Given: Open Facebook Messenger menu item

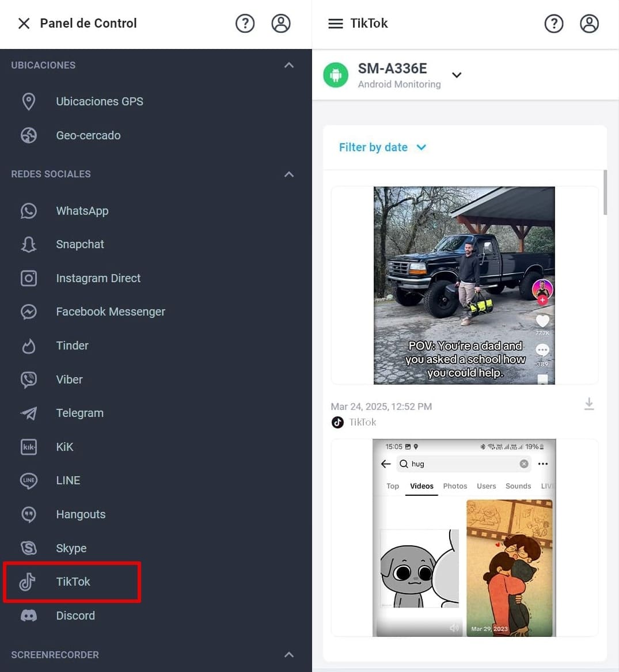Looking at the screenshot, I should coord(111,312).
